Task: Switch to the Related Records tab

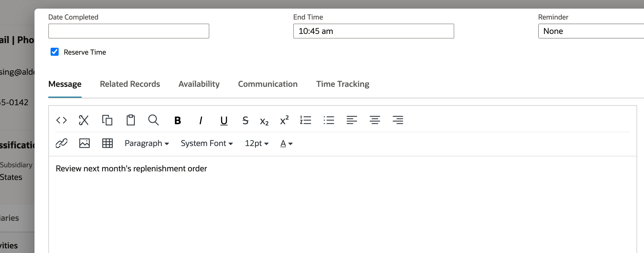Action: click(130, 84)
